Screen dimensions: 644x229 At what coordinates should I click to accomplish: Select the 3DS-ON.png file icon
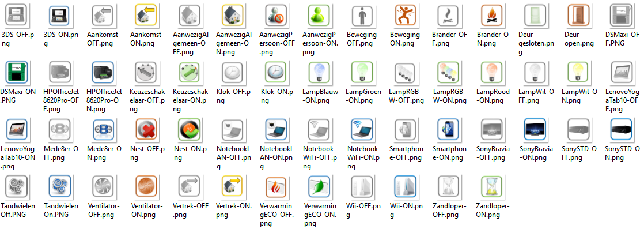tap(60, 15)
